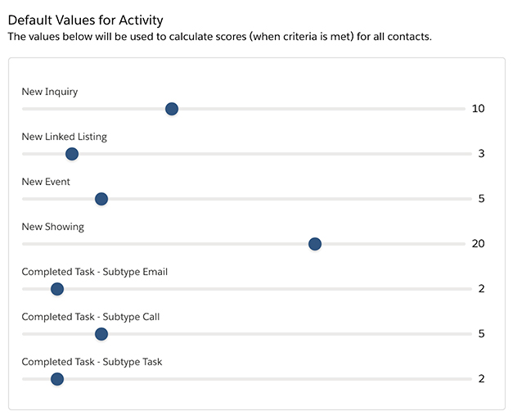Image resolution: width=513 pixels, height=420 pixels.
Task: Click the New Linked Listing slider handle
Action: tap(72, 154)
